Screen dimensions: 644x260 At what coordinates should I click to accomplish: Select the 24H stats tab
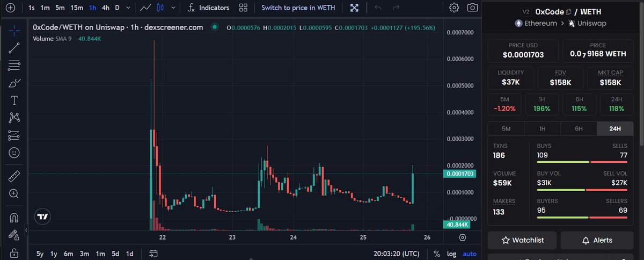pyautogui.click(x=614, y=128)
